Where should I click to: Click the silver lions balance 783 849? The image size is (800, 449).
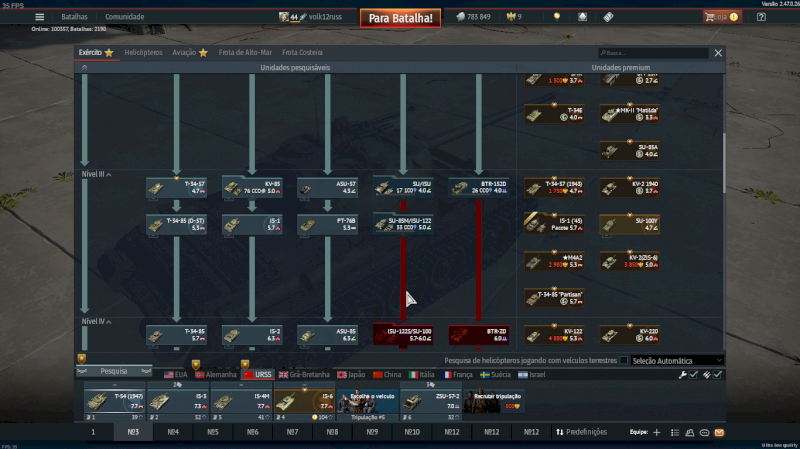[x=473, y=17]
